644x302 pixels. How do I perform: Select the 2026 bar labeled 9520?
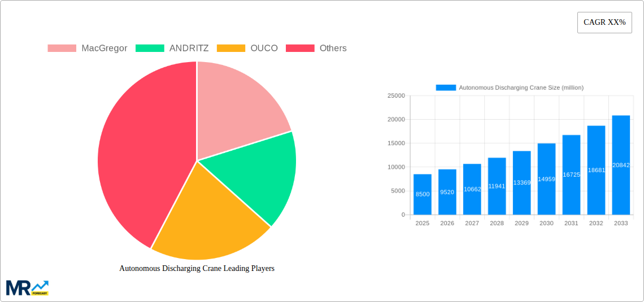[x=447, y=192]
